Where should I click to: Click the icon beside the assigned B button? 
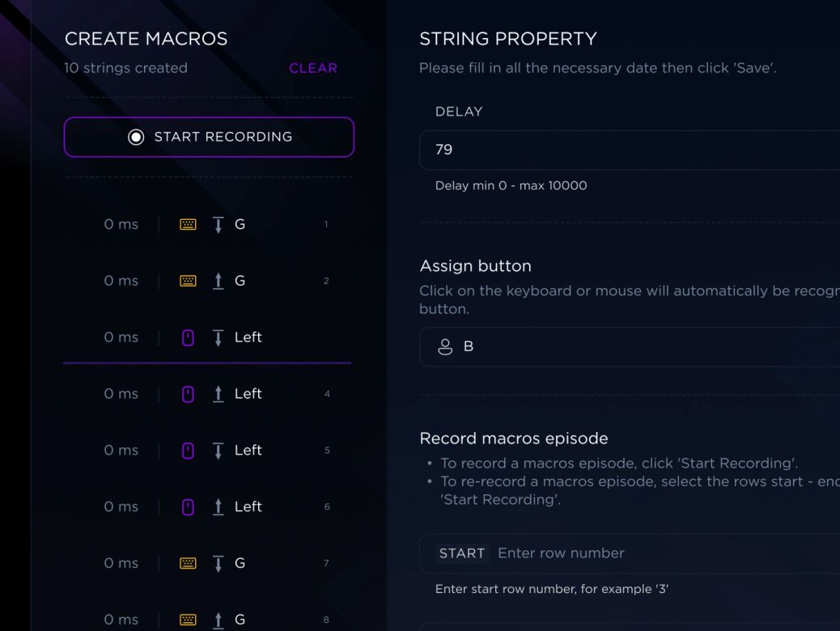click(444, 347)
